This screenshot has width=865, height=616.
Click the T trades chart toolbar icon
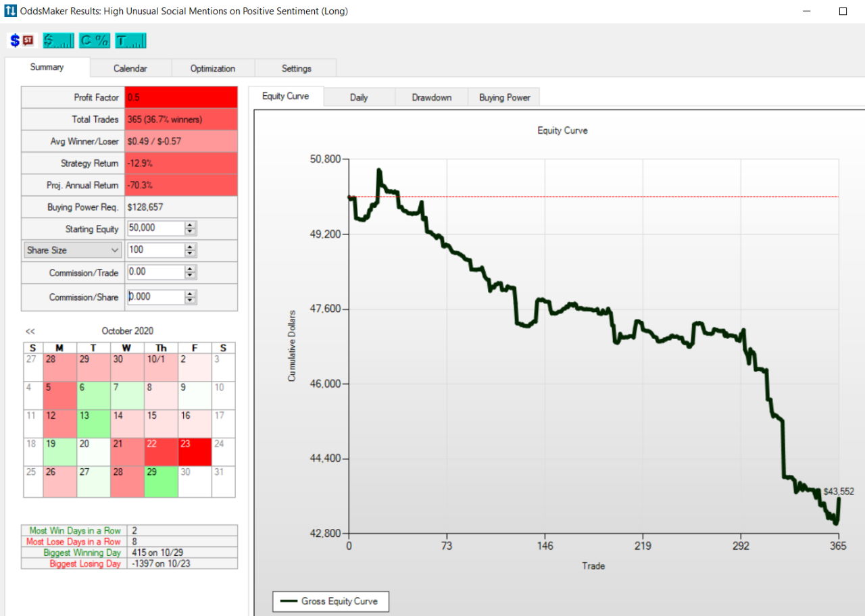130,40
